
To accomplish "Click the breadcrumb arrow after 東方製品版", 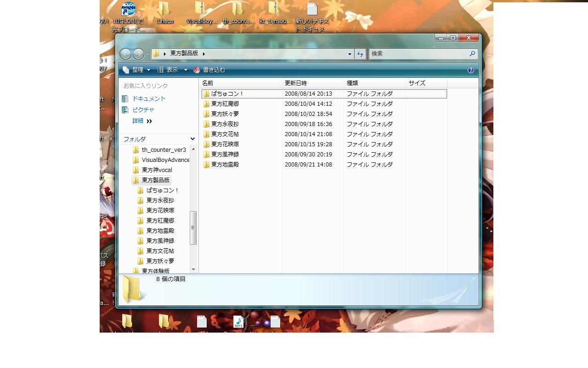I will tap(204, 54).
